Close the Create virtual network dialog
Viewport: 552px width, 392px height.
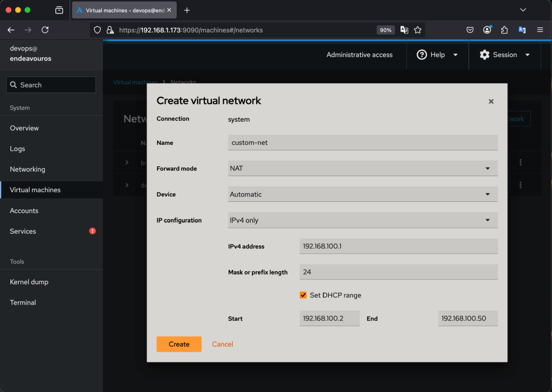(491, 101)
